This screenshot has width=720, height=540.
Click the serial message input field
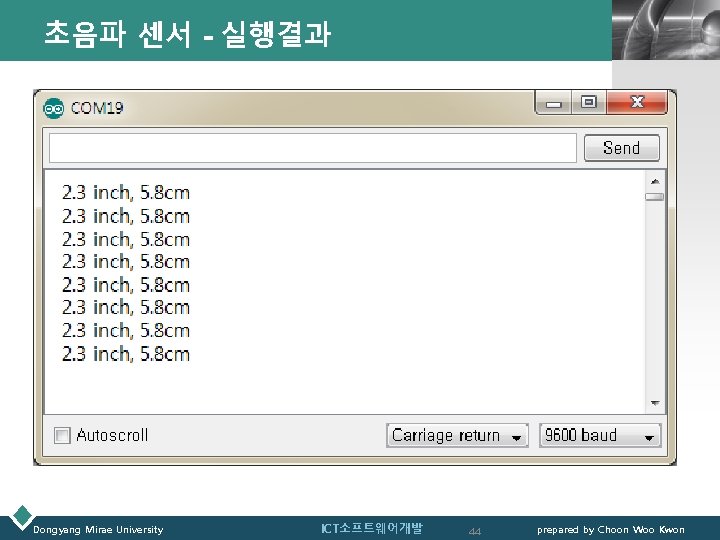tap(313, 148)
